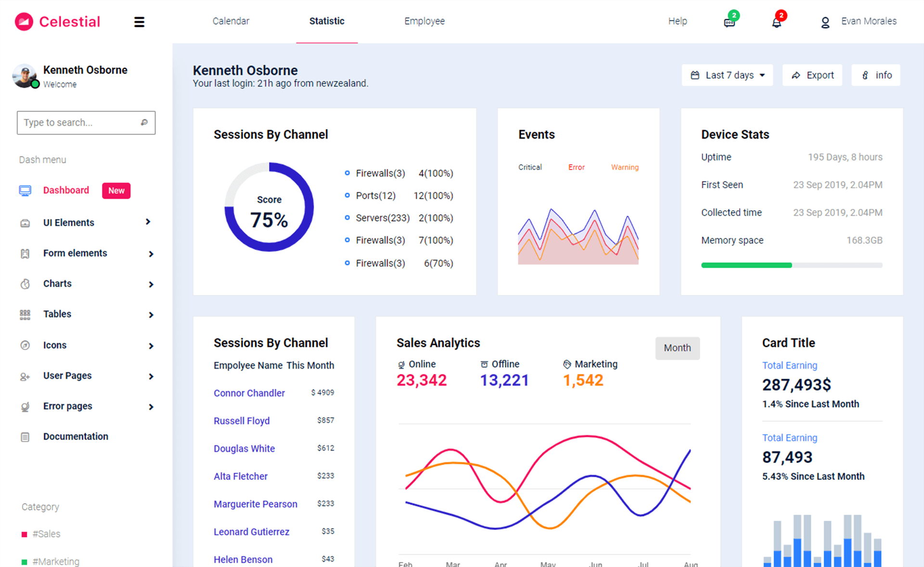The image size is (924, 567).
Task: Select the Statistic tab in top navigation
Action: pyautogui.click(x=327, y=21)
